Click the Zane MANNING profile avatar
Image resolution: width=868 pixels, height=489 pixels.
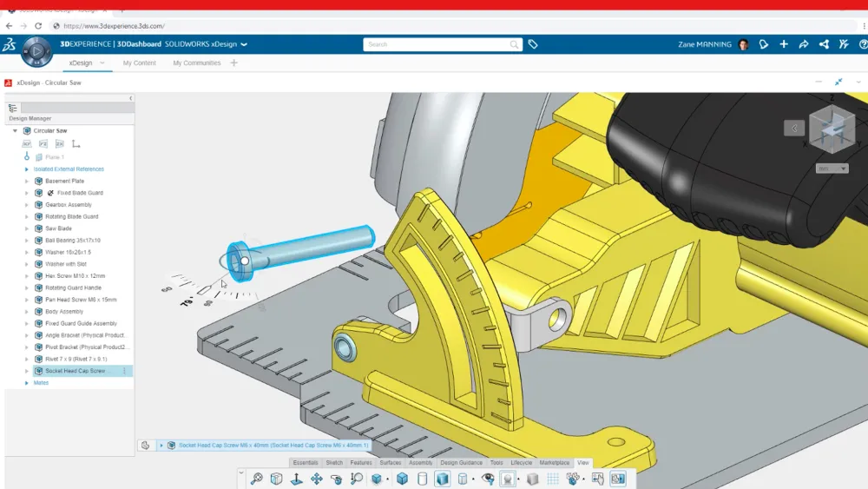click(x=744, y=44)
